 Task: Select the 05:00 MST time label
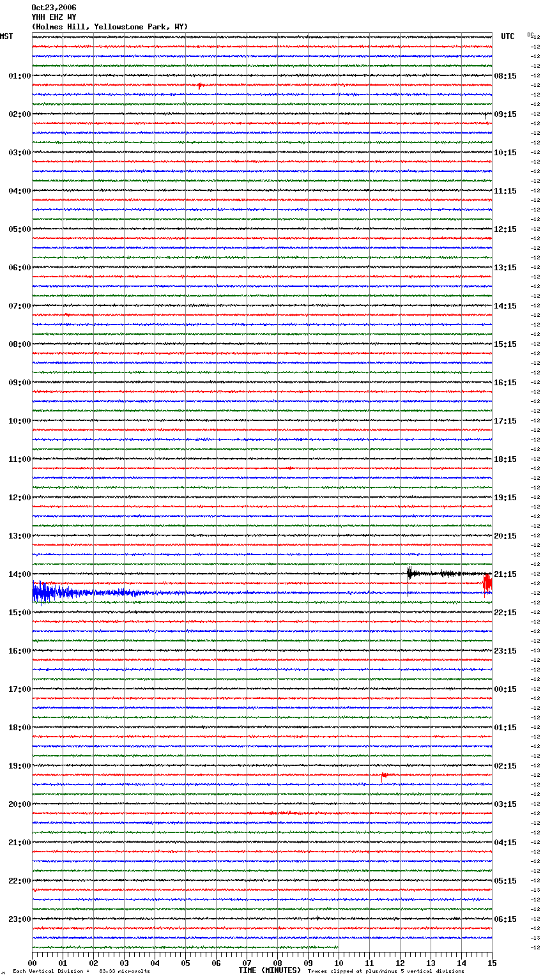point(20,229)
